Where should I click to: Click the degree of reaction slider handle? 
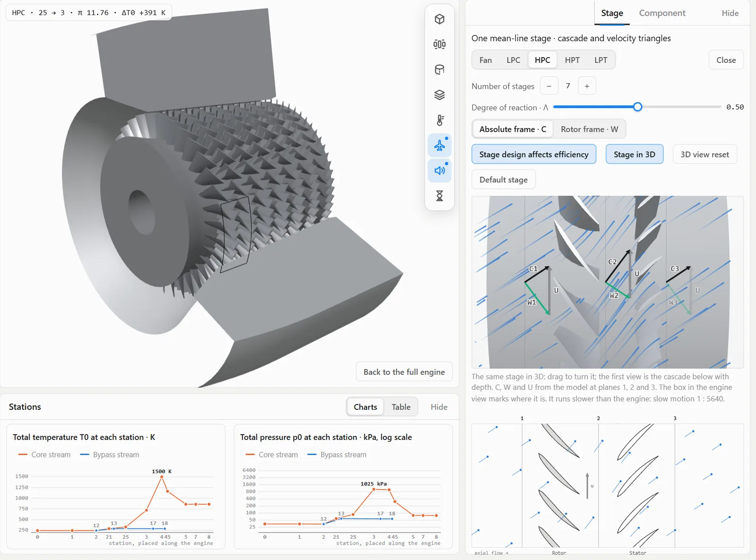coord(637,107)
